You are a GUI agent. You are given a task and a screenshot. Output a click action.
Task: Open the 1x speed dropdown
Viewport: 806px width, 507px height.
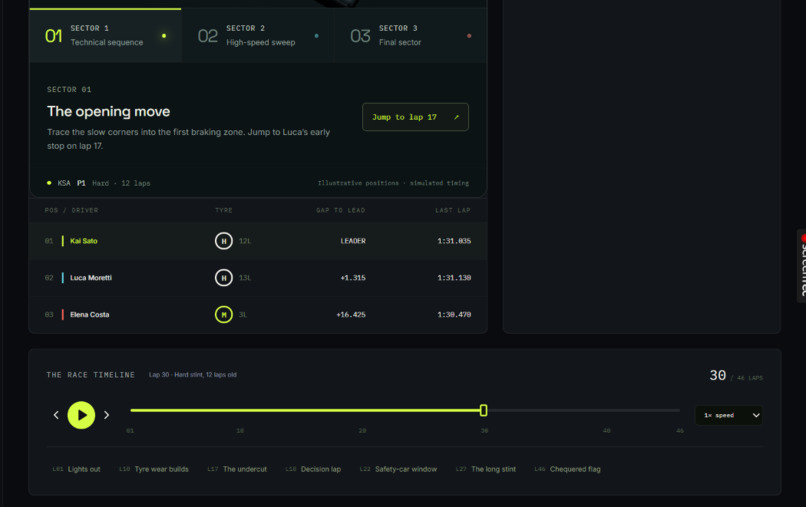tap(729, 415)
